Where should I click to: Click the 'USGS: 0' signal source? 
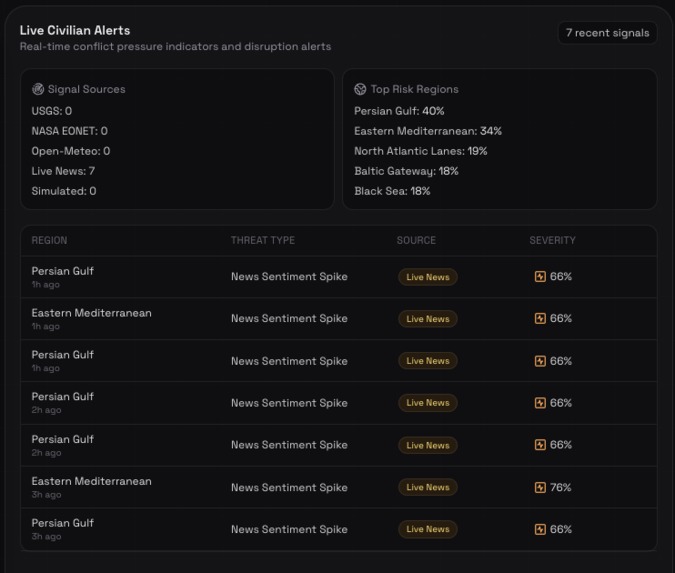[52, 111]
